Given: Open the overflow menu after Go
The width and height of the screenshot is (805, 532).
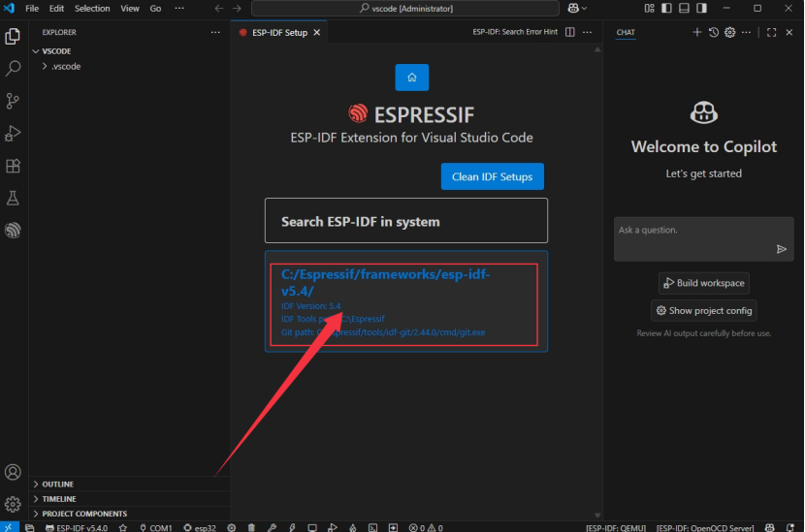Looking at the screenshot, I should click(x=179, y=8).
